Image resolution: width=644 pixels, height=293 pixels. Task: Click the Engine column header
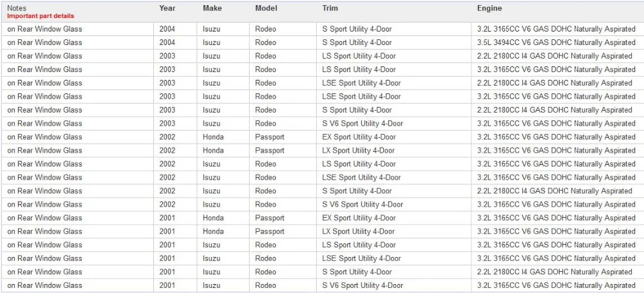489,8
